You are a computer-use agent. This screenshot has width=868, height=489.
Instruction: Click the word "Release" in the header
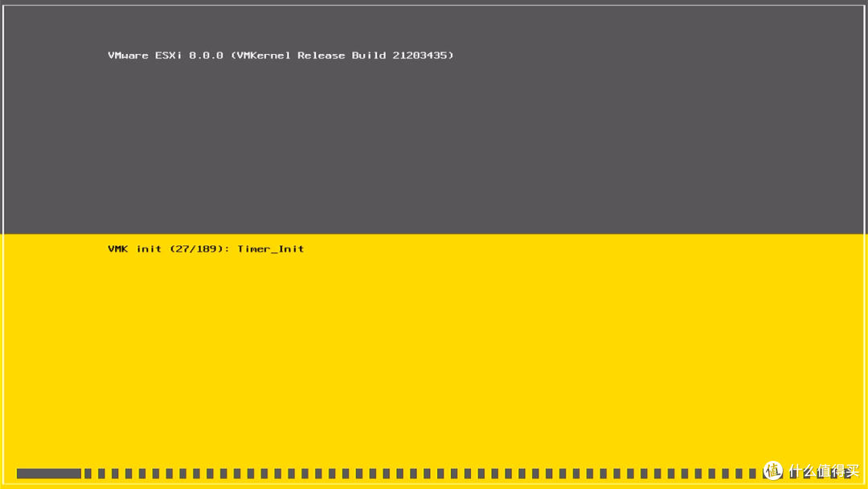pyautogui.click(x=321, y=55)
